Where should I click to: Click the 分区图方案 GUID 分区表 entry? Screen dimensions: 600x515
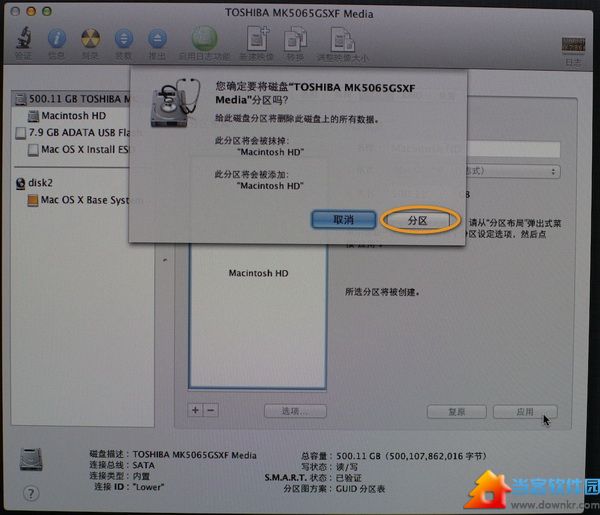click(x=334, y=489)
